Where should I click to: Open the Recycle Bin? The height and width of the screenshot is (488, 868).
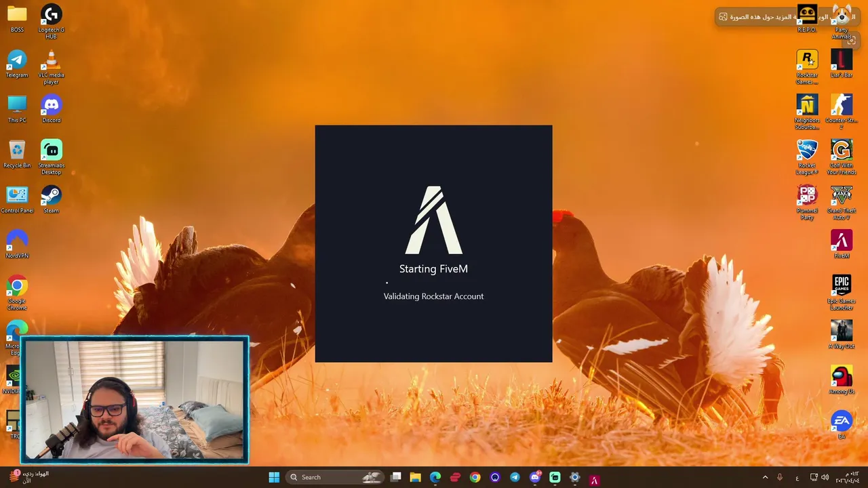[17, 155]
